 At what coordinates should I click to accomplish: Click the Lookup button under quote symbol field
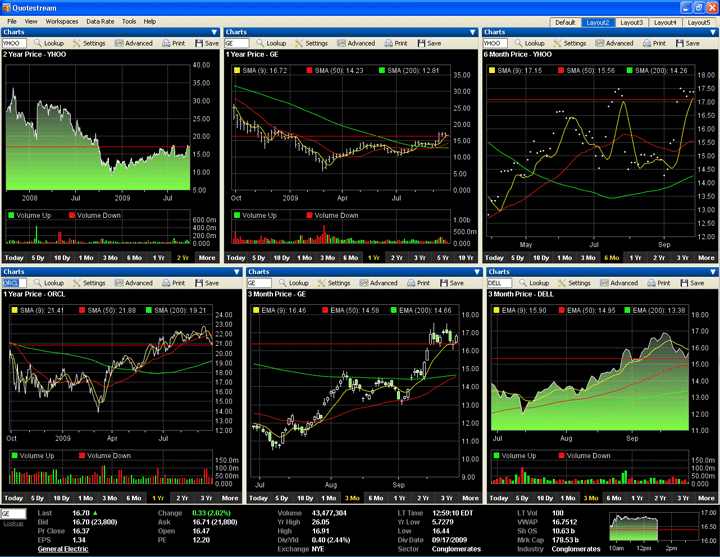tap(13, 523)
